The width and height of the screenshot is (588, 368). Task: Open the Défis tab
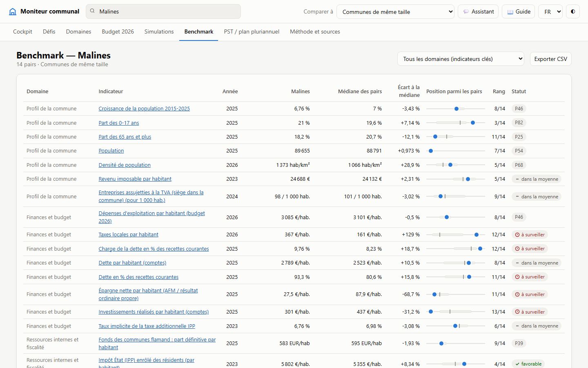pyautogui.click(x=49, y=31)
